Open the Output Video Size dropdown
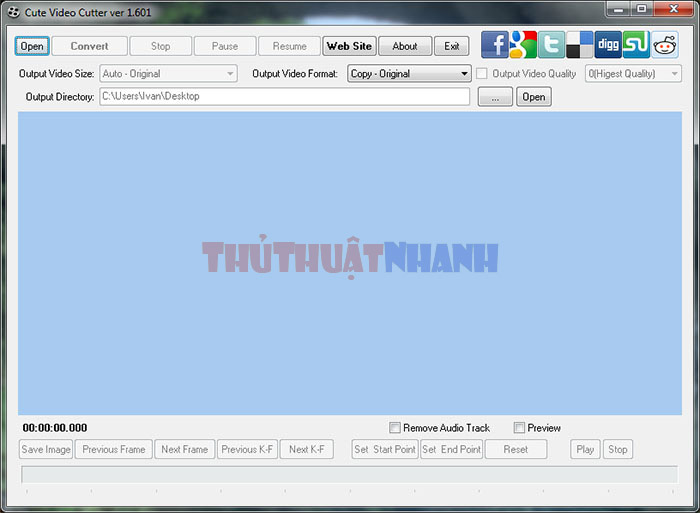The width and height of the screenshot is (700, 513). click(168, 74)
